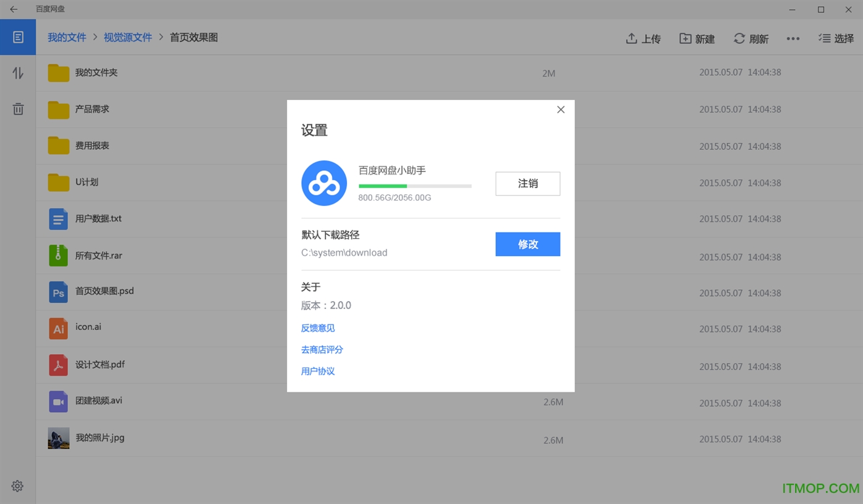Click the C:\system\download path text

click(344, 253)
